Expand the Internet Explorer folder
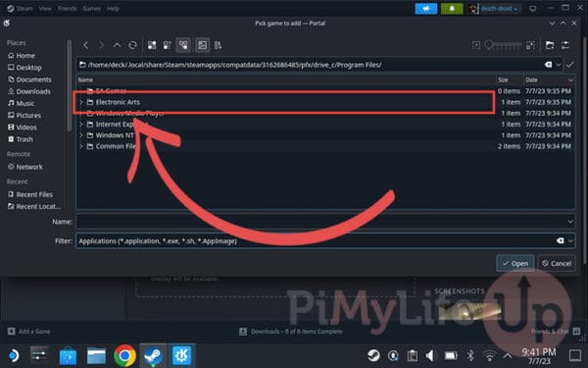The height and width of the screenshot is (368, 588). tap(81, 125)
